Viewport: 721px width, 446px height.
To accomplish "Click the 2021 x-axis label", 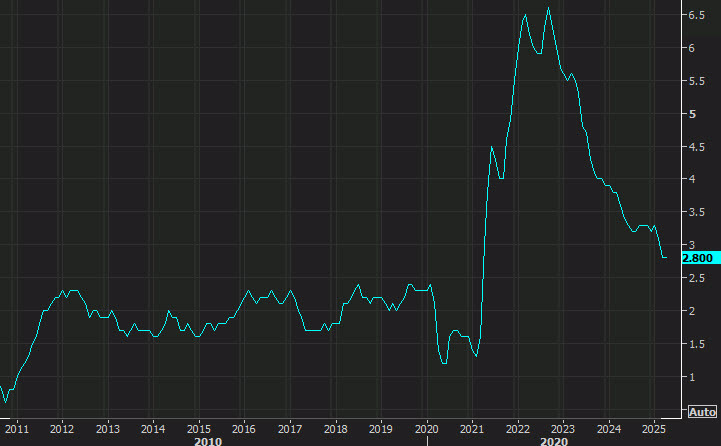I will pyautogui.click(x=472, y=429).
